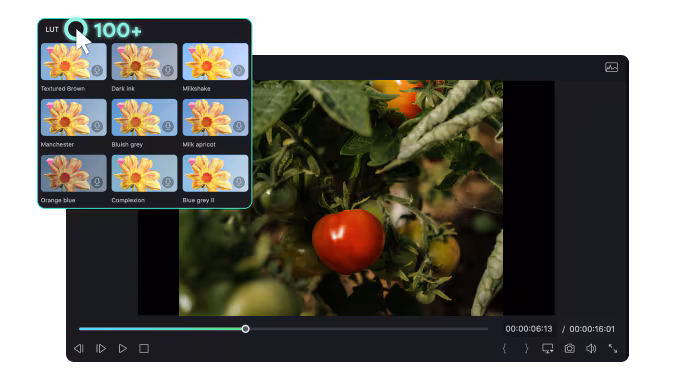
Task: Download the Textured Brown LUT
Action: coord(97,70)
